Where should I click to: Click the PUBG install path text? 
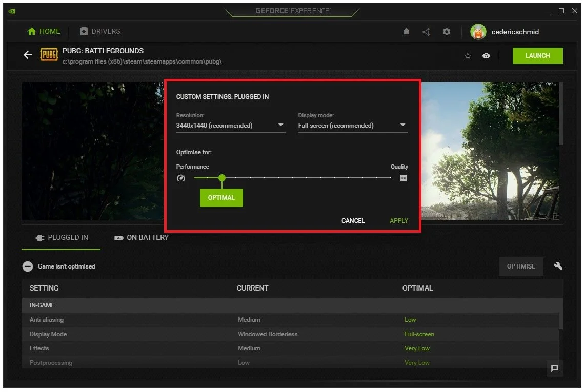click(x=142, y=61)
